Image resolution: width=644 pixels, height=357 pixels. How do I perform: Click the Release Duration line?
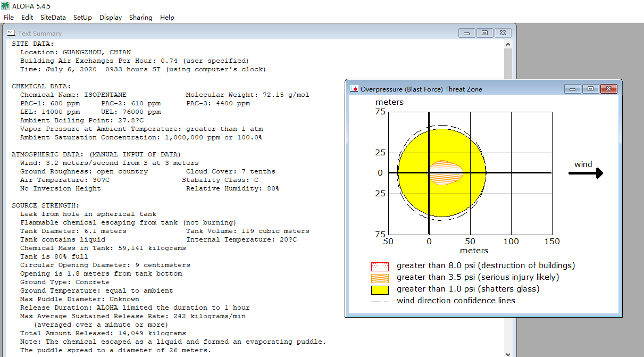(135, 308)
